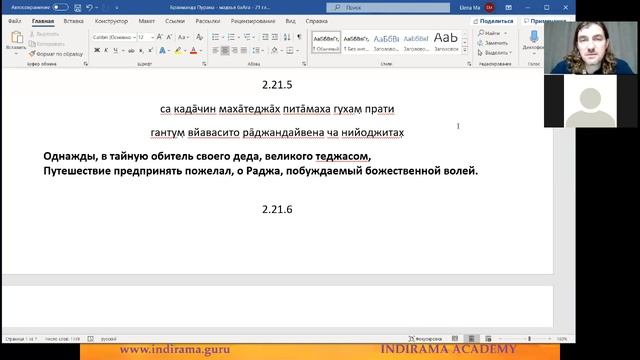The image size is (640, 360).
Task: Click the Multilevel List icon
Action: pos(247,37)
